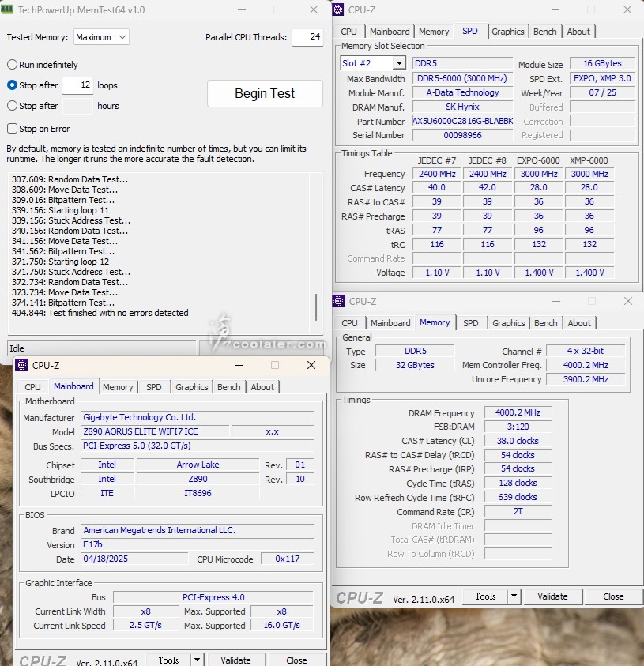The width and height of the screenshot is (644, 666).
Task: Close the MemTest64 window
Action: point(314,9)
